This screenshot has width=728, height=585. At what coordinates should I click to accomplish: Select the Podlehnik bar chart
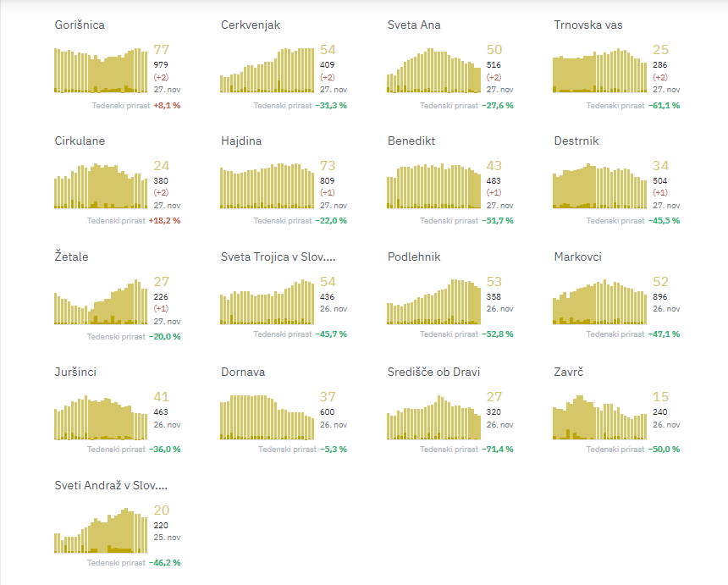433,301
